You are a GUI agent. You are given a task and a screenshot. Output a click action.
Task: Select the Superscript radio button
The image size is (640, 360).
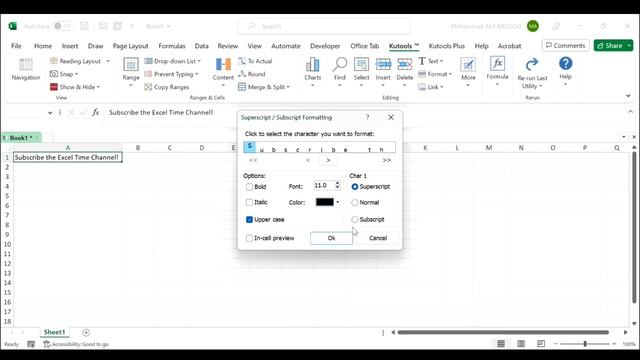pyautogui.click(x=355, y=187)
